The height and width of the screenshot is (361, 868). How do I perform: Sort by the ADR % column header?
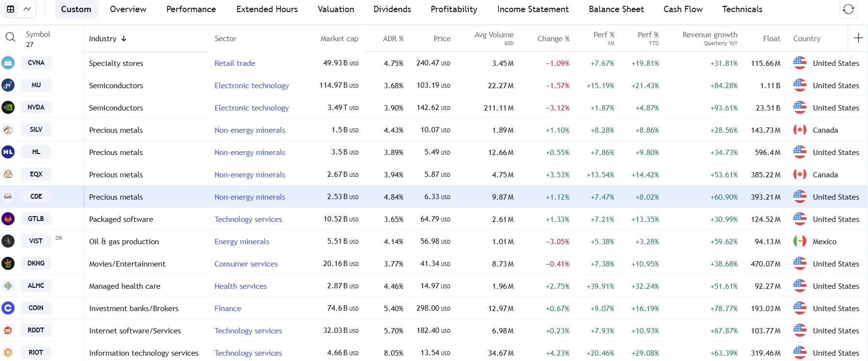[x=393, y=38]
